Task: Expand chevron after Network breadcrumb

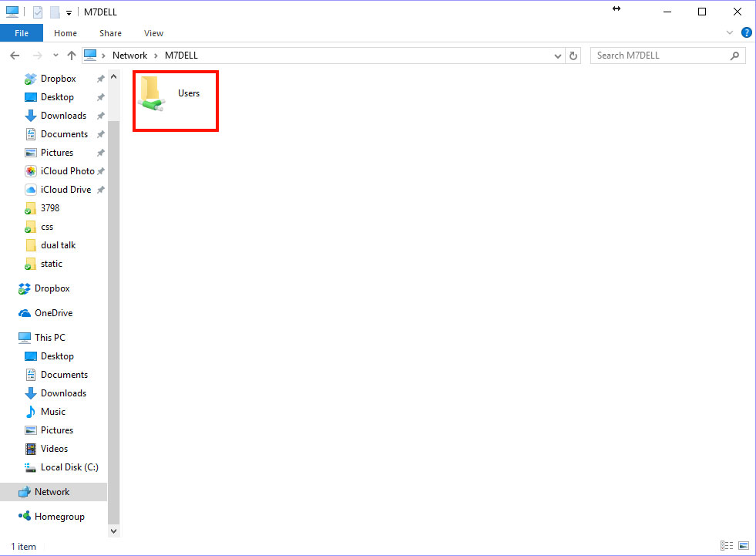Action: pos(156,56)
